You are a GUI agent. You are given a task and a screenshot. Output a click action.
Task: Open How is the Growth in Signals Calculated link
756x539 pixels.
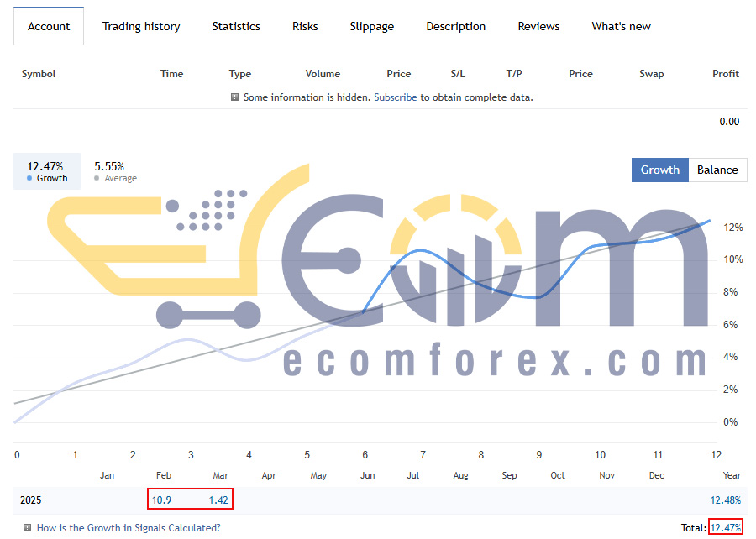tap(129, 528)
